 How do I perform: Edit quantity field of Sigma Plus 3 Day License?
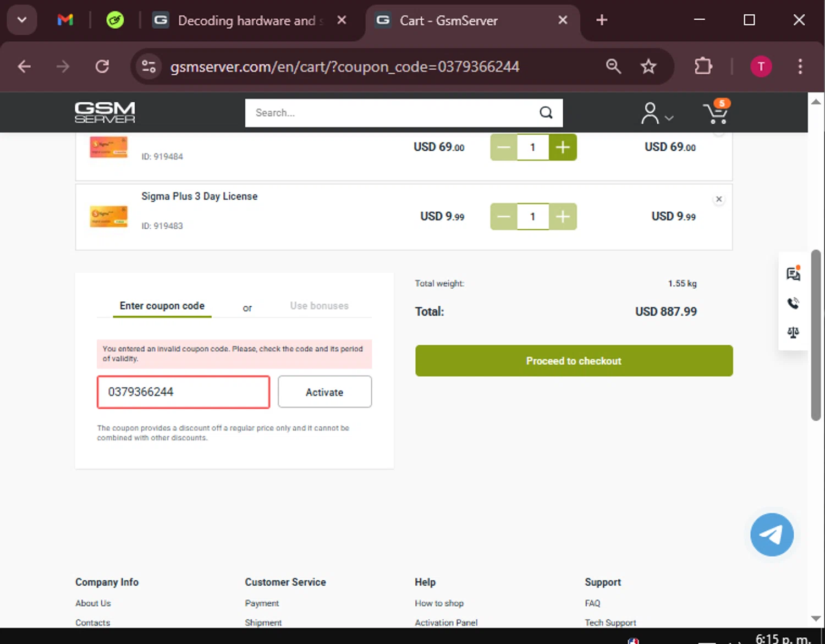pyautogui.click(x=532, y=217)
